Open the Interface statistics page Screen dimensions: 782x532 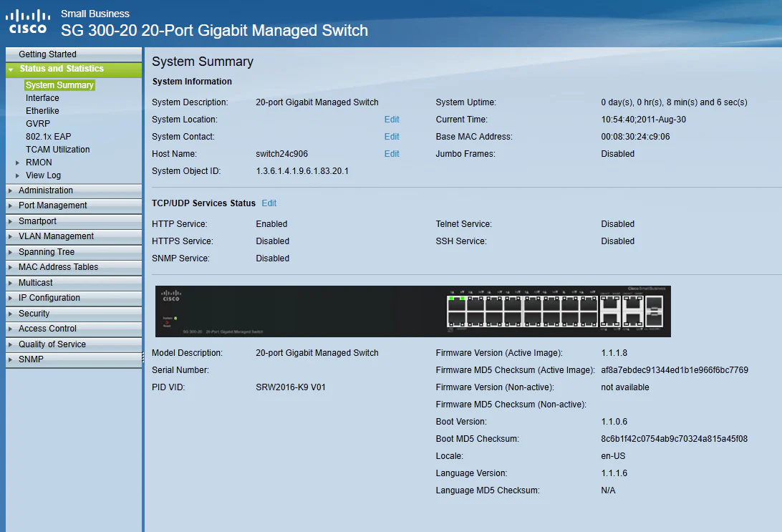click(x=42, y=98)
